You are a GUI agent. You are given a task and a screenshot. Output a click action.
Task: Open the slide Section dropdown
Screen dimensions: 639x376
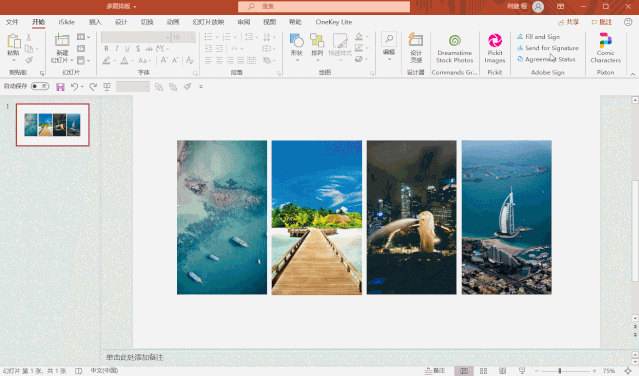[x=84, y=60]
